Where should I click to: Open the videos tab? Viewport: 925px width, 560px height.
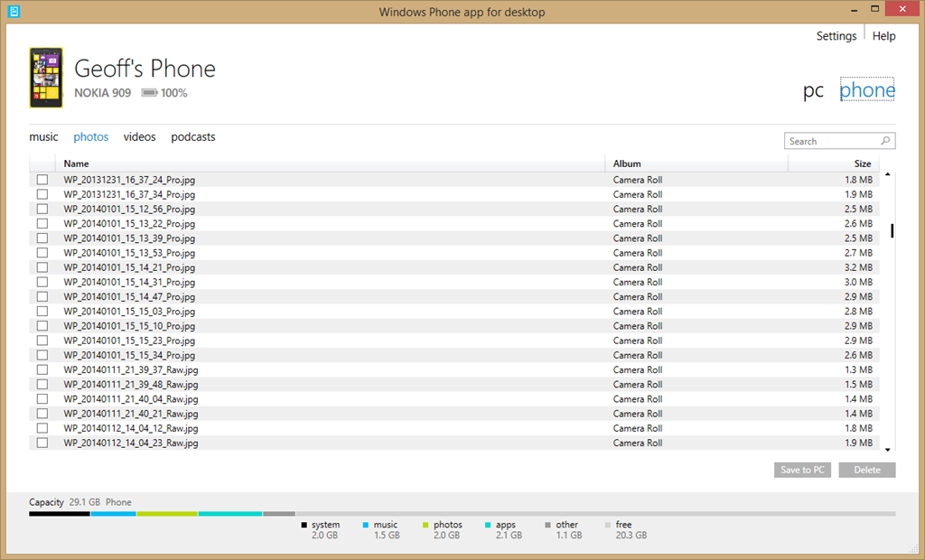pyautogui.click(x=139, y=137)
